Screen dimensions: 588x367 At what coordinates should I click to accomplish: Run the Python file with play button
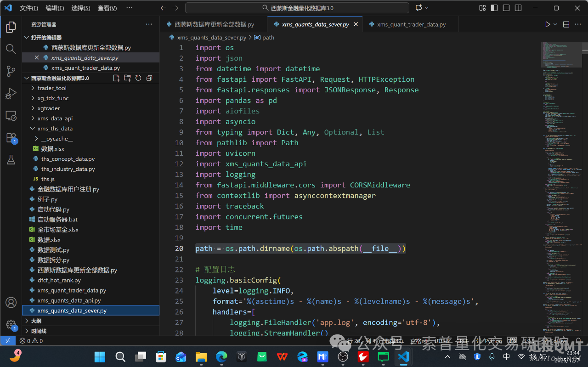point(548,24)
